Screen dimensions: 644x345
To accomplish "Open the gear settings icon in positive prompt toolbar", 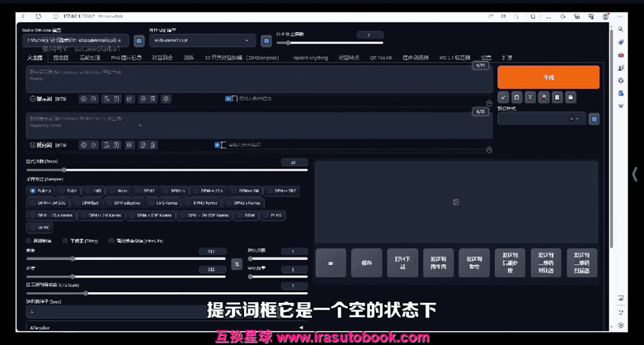I will point(93,99).
